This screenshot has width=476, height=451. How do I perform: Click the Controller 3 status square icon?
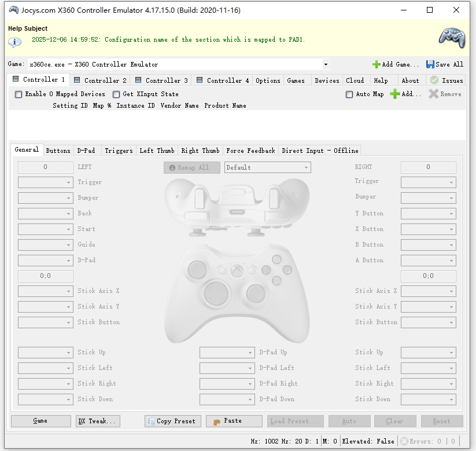point(138,80)
